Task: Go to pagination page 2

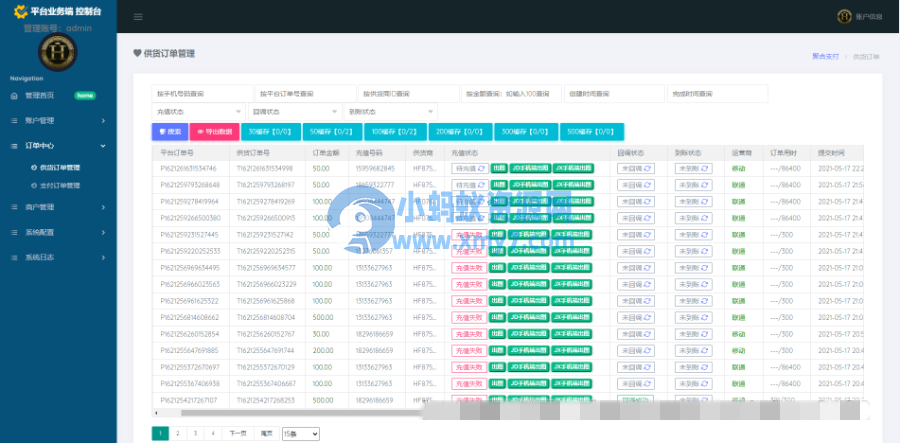Action: point(178,434)
